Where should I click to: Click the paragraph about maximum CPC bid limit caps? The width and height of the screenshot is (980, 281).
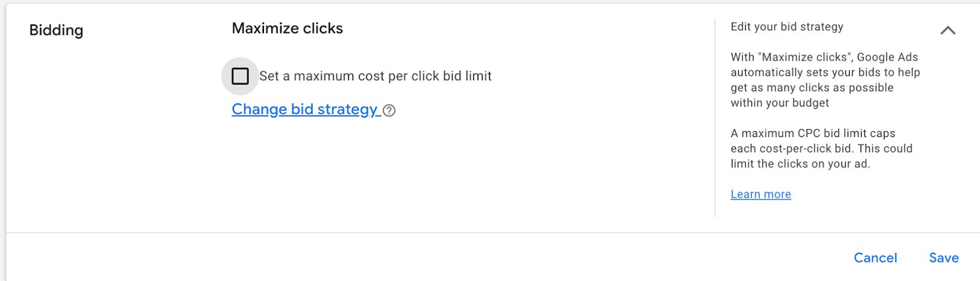point(821,148)
